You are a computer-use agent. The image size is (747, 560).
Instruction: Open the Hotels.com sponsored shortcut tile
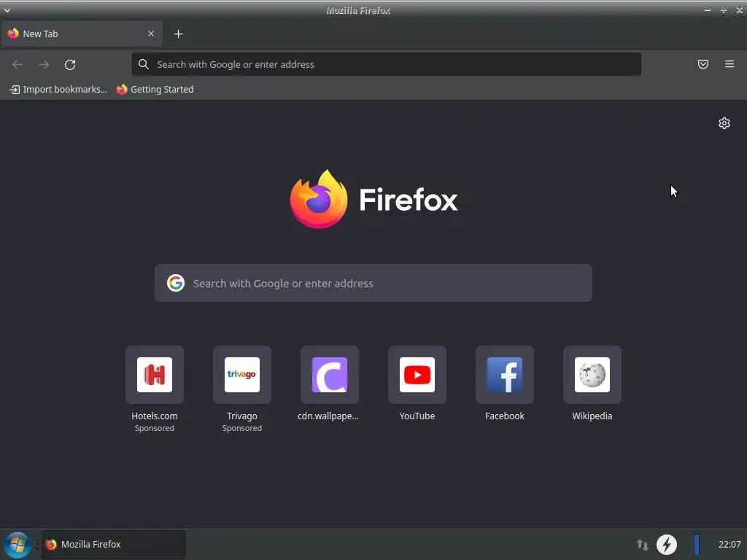[155, 375]
